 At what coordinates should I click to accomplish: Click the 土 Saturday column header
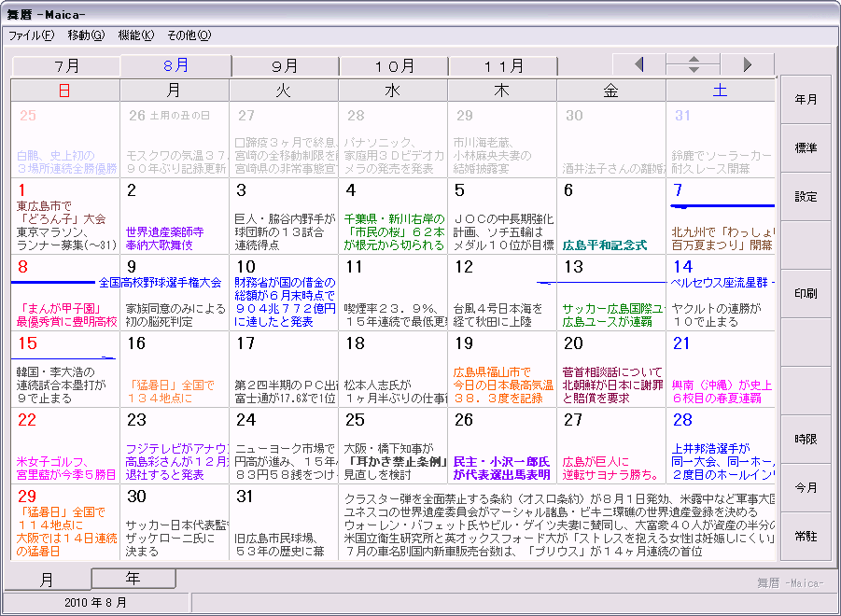[x=721, y=91]
